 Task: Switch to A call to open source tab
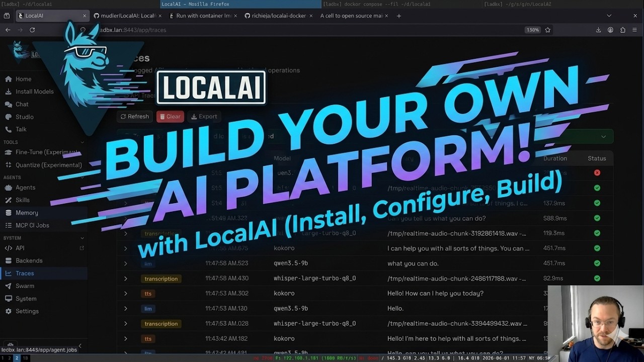(354, 16)
